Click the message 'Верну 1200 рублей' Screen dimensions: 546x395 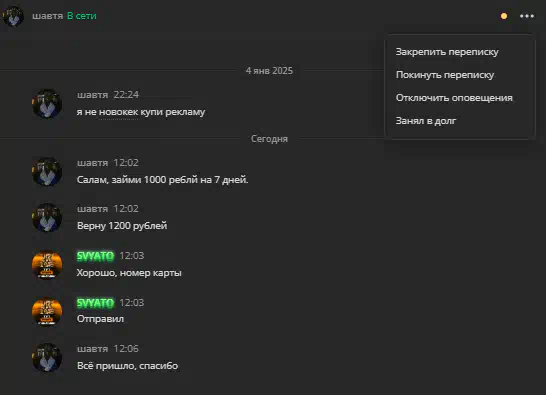pyautogui.click(x=122, y=226)
